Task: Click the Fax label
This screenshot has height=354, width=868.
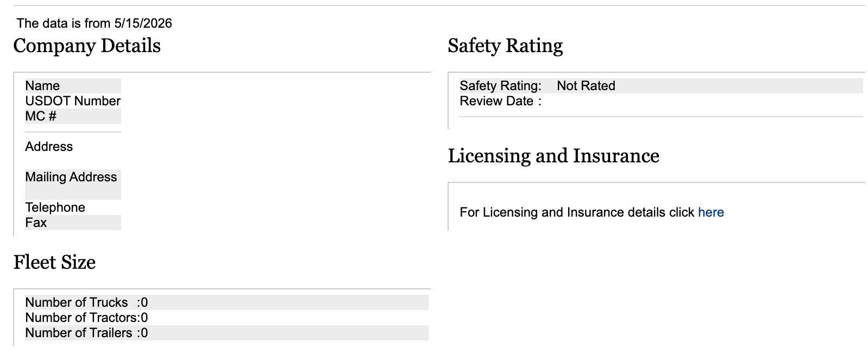Action: click(36, 223)
